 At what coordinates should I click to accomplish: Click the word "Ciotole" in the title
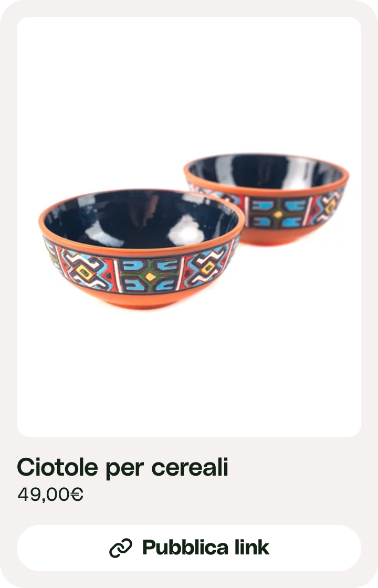(x=57, y=468)
